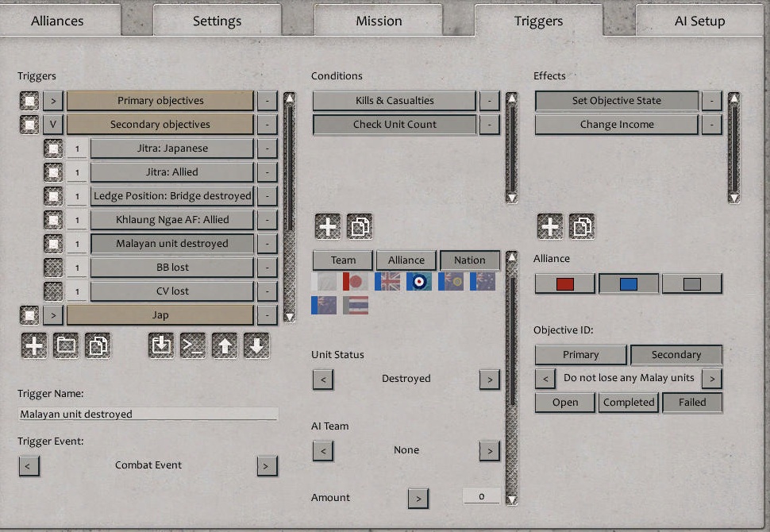The width and height of the screenshot is (770, 532).
Task: Click the Trigger Name text field
Action: click(148, 414)
